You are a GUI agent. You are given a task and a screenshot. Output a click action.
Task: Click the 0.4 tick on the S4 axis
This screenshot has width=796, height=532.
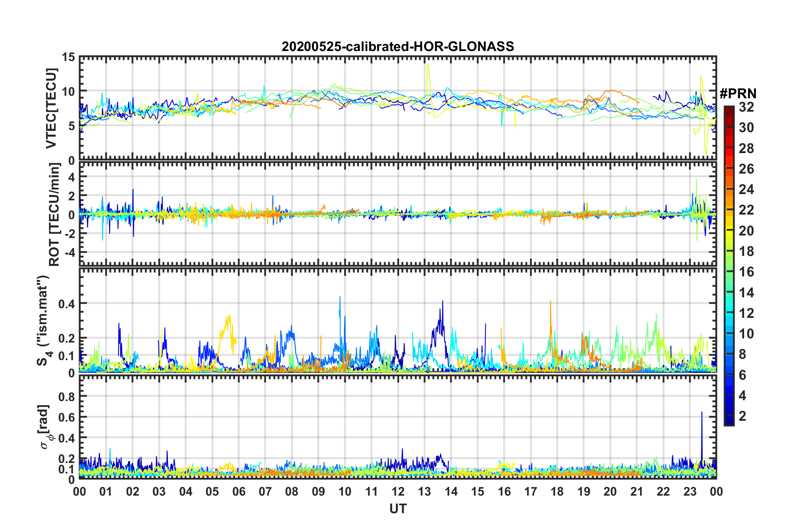tap(67, 304)
